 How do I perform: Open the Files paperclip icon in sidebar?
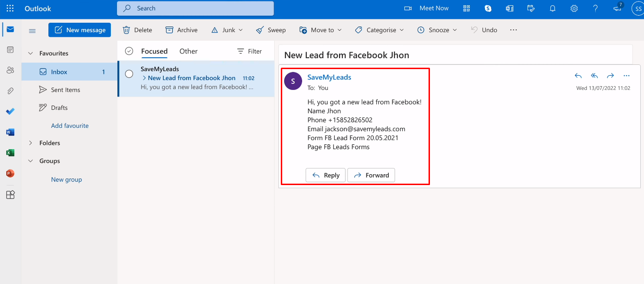point(10,91)
